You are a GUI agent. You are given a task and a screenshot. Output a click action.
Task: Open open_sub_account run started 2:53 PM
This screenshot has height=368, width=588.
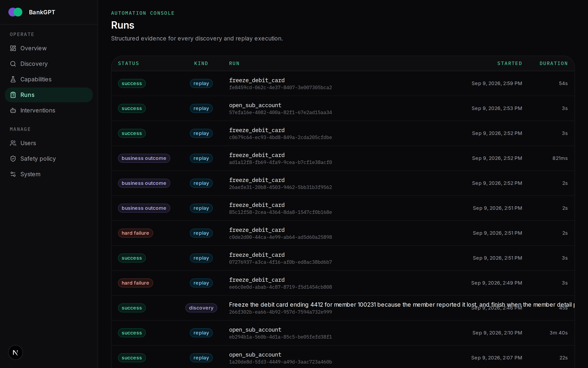click(x=343, y=108)
